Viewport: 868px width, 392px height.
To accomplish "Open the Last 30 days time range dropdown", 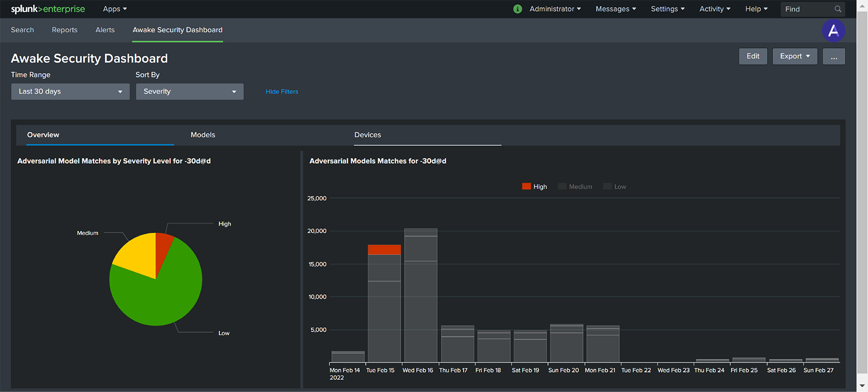I will 70,92.
